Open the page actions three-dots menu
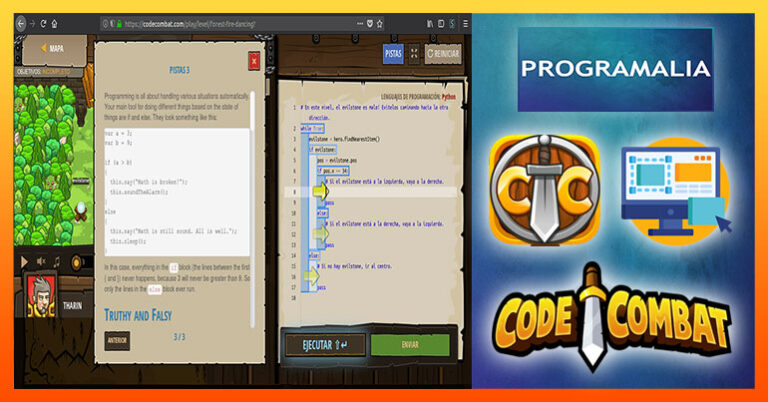Image resolution: width=768 pixels, height=402 pixels. pyautogui.click(x=360, y=24)
